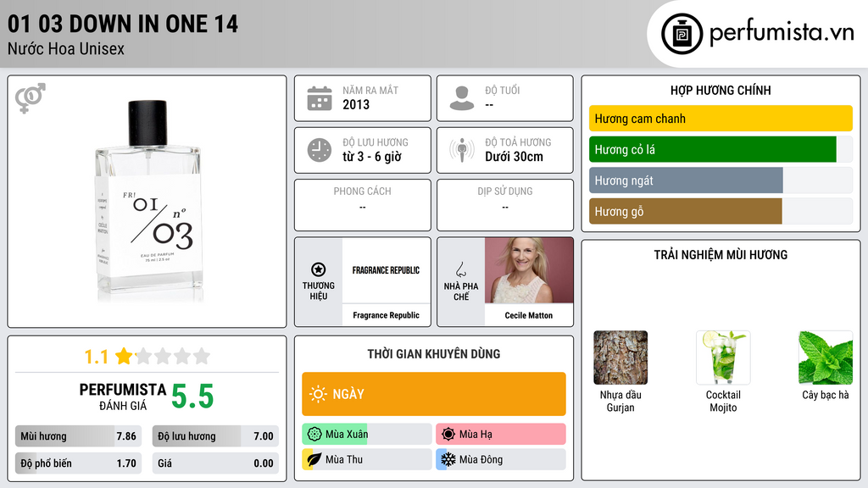Click the autumn leaf icon beside Mùa Thu
The image size is (868, 488).
tap(314, 459)
